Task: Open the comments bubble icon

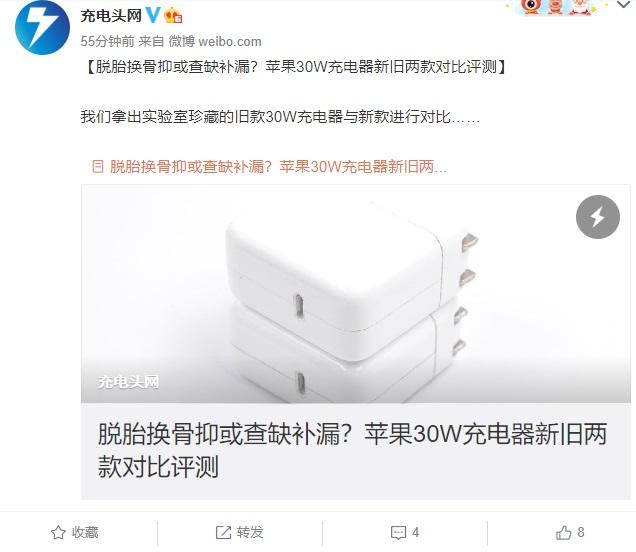Action: (398, 533)
